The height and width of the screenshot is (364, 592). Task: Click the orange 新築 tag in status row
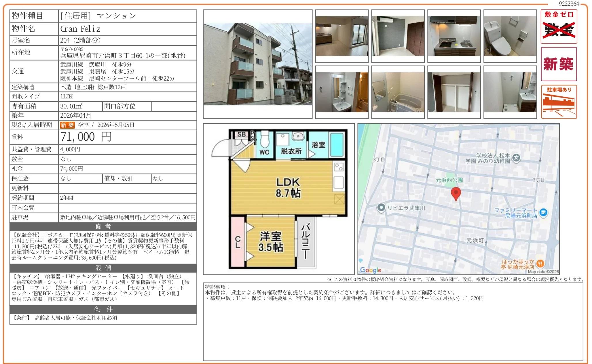point(67,125)
